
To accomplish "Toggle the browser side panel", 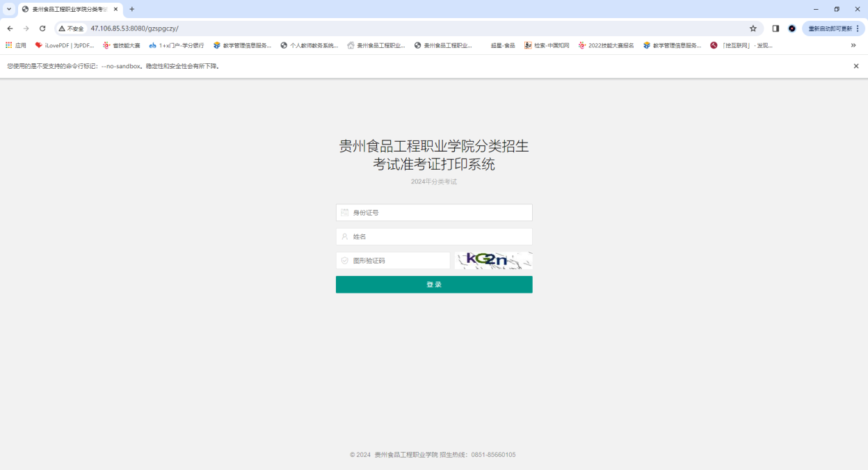I will coord(775,29).
